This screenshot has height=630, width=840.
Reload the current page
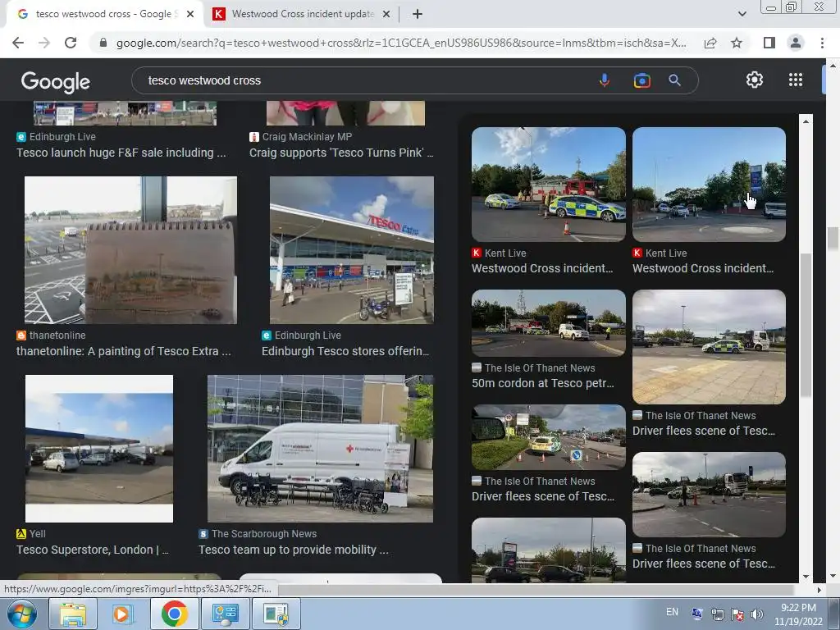tap(71, 43)
